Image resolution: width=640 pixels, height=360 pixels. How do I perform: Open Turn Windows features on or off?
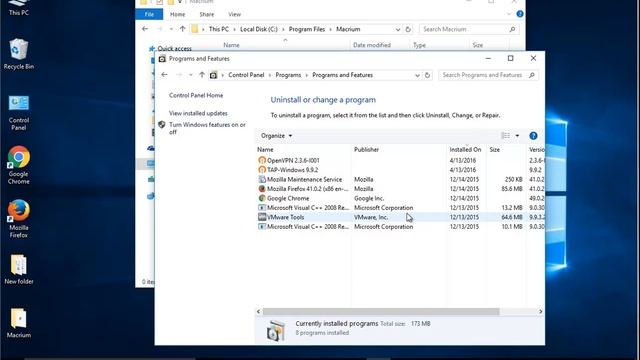[x=207, y=128]
